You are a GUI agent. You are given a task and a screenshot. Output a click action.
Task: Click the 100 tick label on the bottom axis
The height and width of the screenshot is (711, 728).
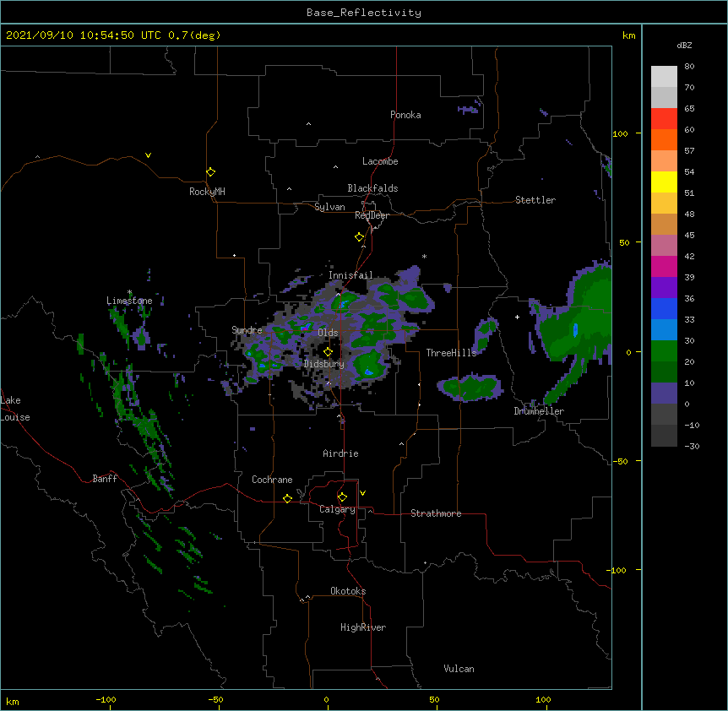click(x=543, y=700)
